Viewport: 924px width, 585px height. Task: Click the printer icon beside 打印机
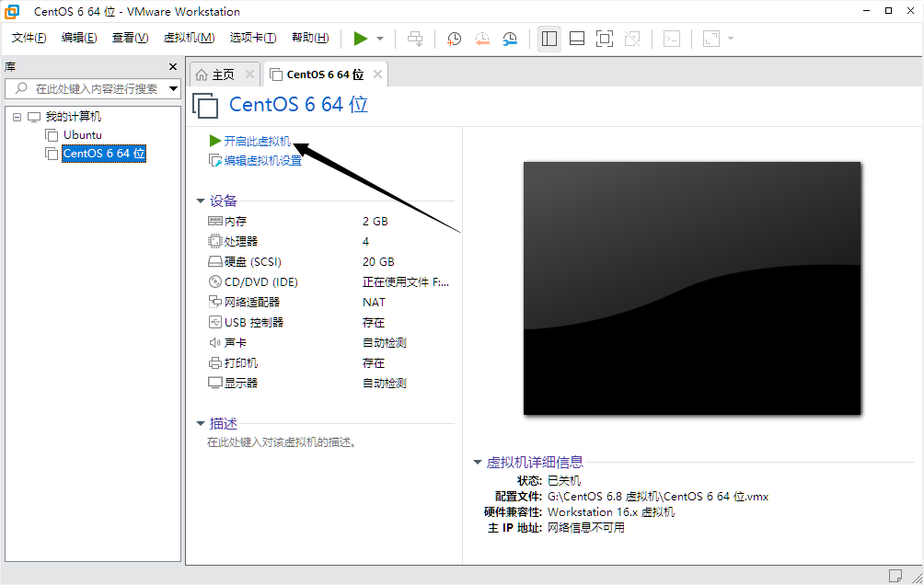coord(215,363)
